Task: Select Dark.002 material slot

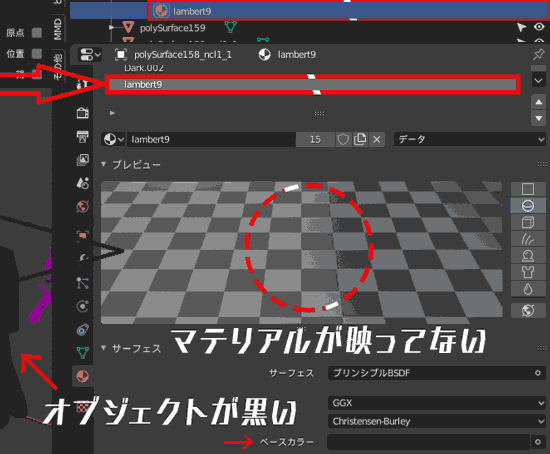Action: point(144,68)
